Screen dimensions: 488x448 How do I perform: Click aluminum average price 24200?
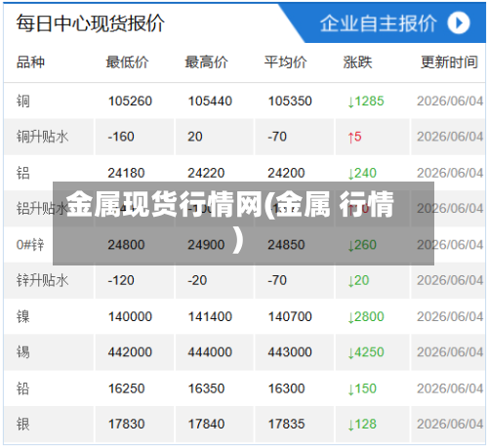(286, 173)
